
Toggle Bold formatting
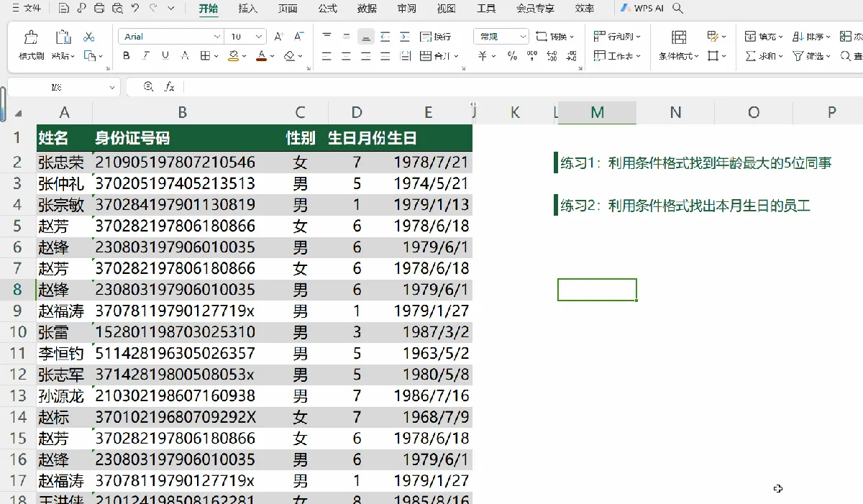coord(127,55)
